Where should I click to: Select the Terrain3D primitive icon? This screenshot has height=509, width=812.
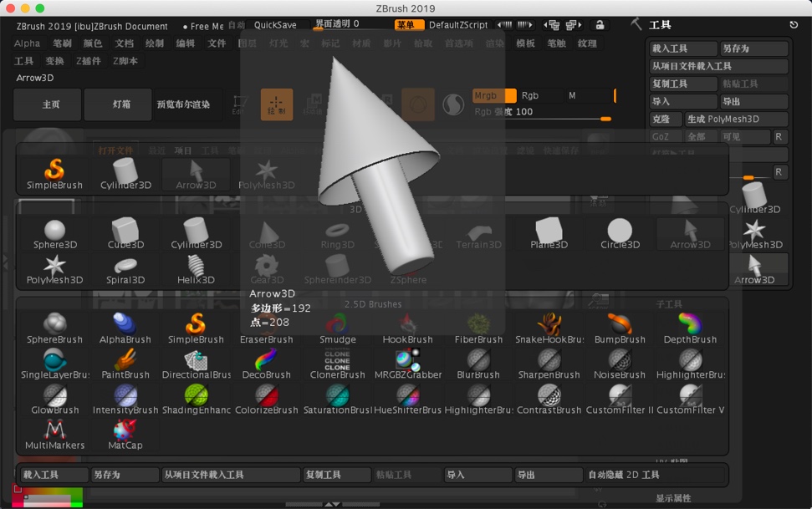478,231
